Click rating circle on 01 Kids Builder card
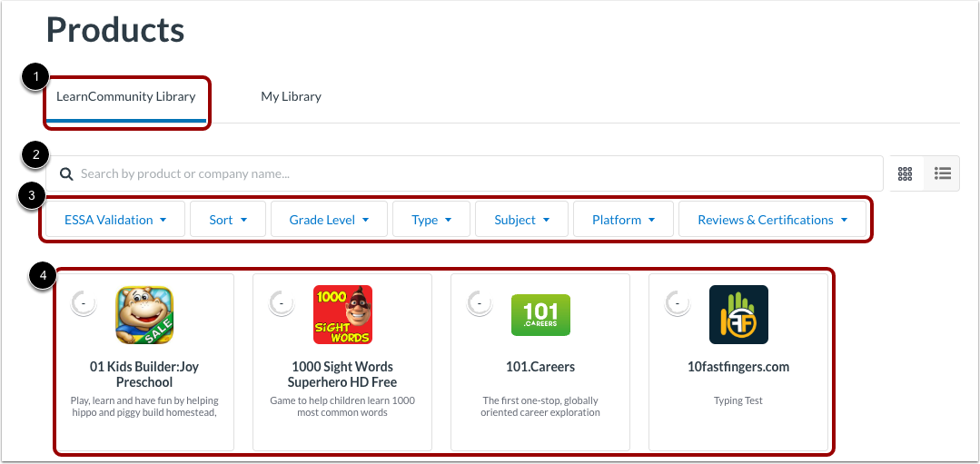 tap(84, 303)
